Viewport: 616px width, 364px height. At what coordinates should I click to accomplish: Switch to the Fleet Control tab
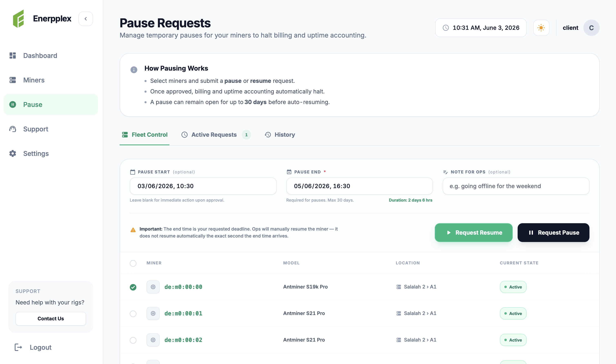click(x=145, y=135)
